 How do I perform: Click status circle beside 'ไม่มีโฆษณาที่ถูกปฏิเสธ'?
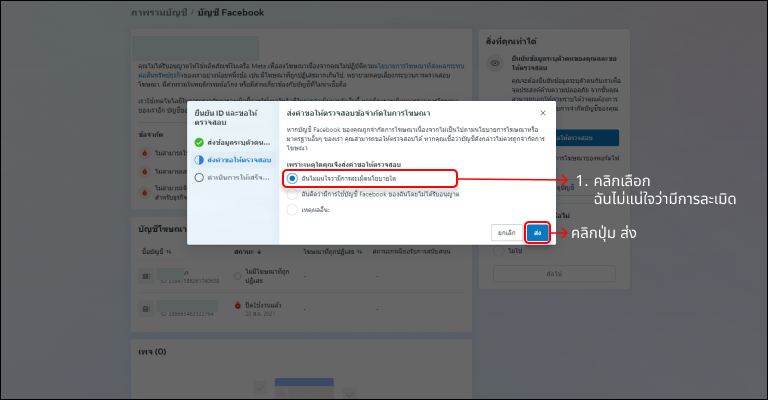(238, 276)
